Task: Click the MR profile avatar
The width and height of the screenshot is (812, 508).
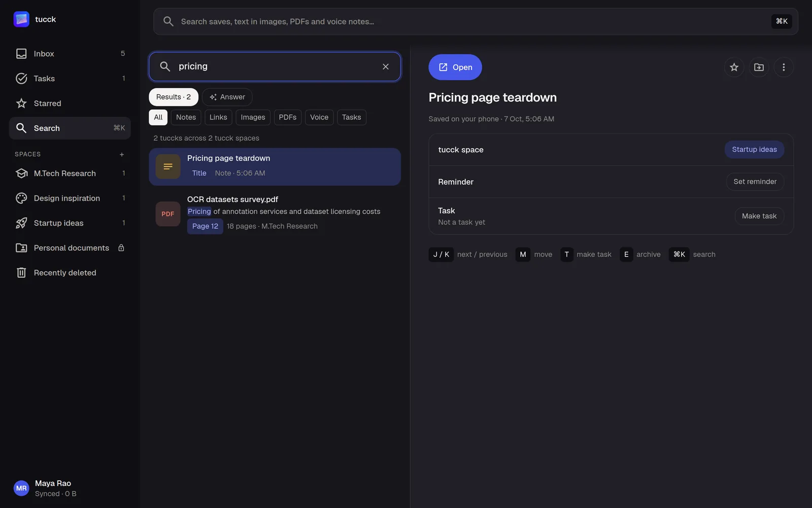Action: [21, 488]
